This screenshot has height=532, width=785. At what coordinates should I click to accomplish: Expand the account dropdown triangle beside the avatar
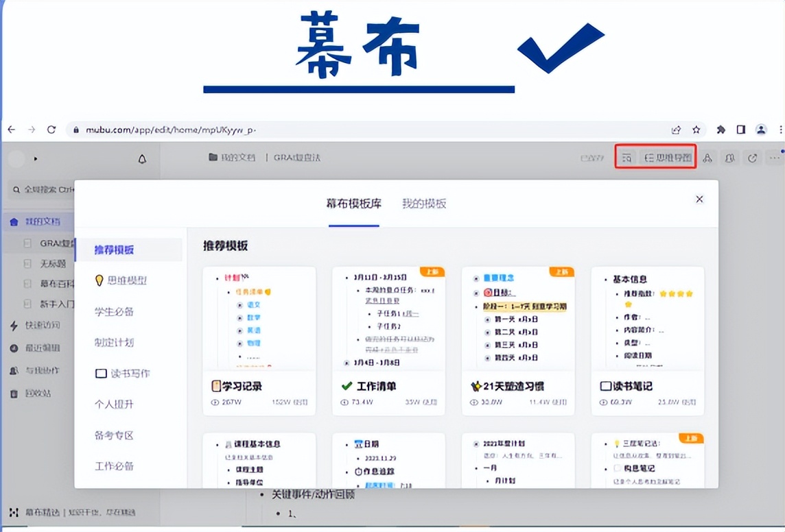pyautogui.click(x=35, y=159)
